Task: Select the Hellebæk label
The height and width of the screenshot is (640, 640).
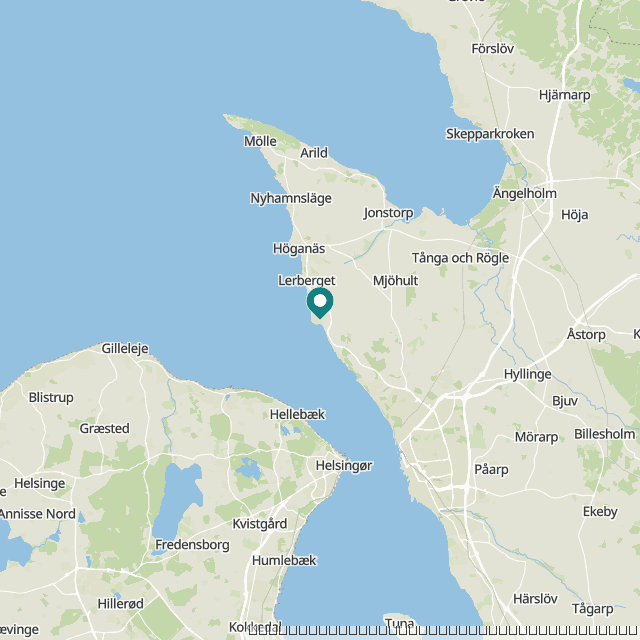Action: coord(297,415)
